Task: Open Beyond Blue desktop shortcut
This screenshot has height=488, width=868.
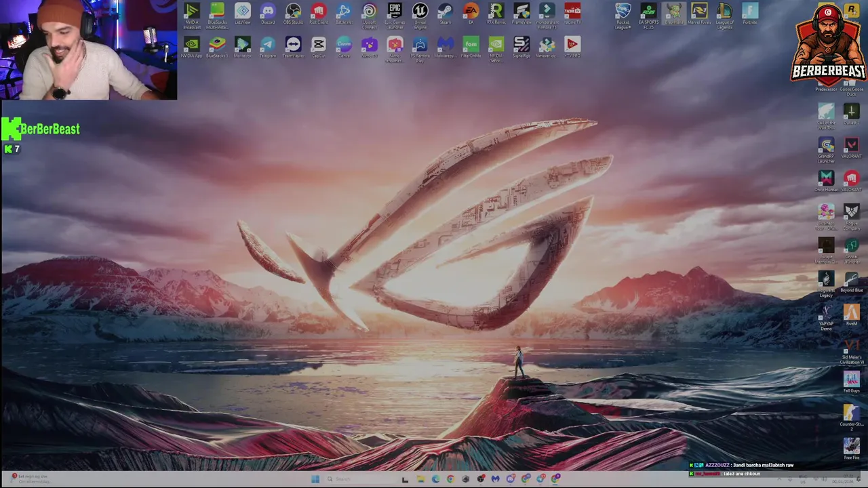Action: (x=851, y=282)
